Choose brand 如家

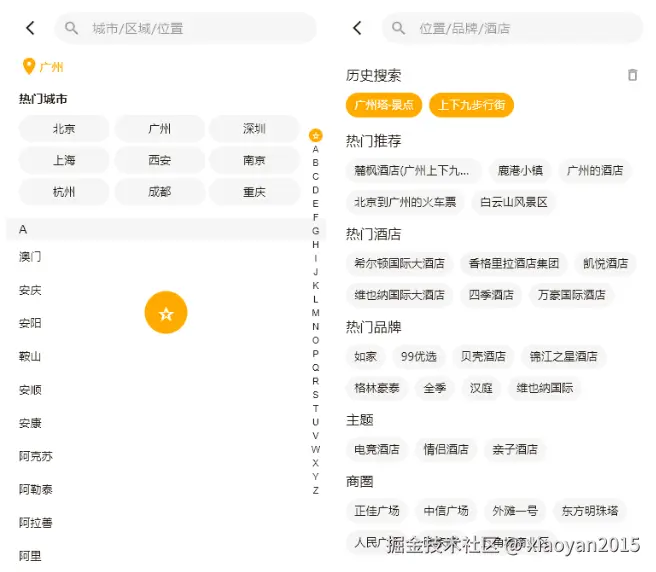point(365,357)
